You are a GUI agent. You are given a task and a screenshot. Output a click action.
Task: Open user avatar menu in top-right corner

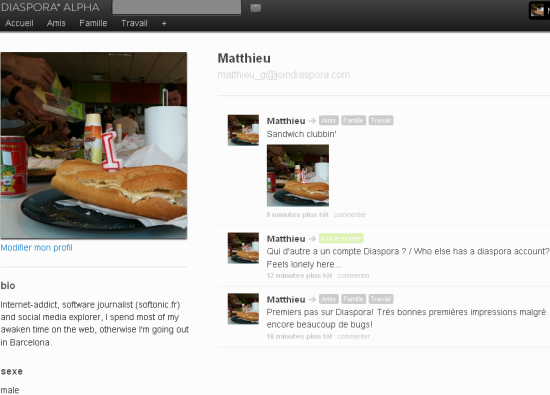coord(537,10)
